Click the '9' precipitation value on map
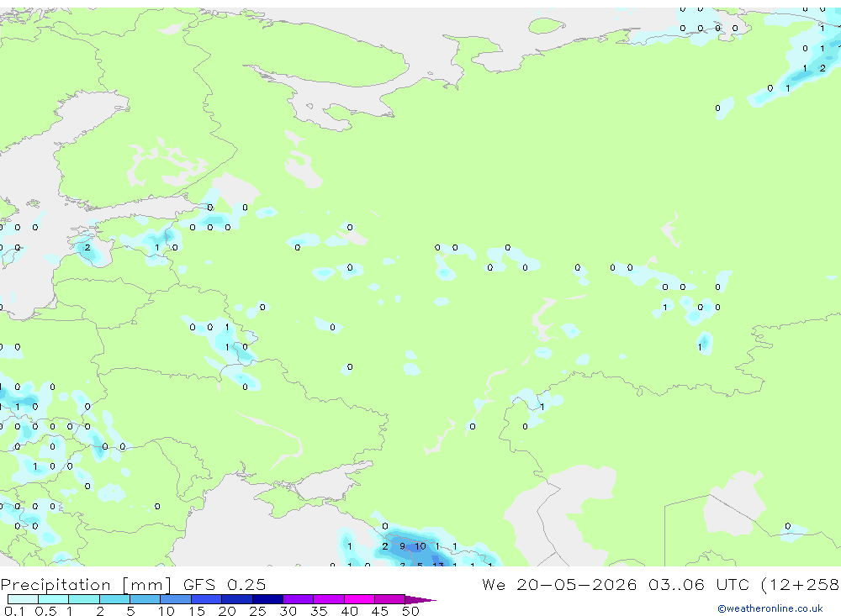The width and height of the screenshot is (841, 616). pyautogui.click(x=402, y=546)
